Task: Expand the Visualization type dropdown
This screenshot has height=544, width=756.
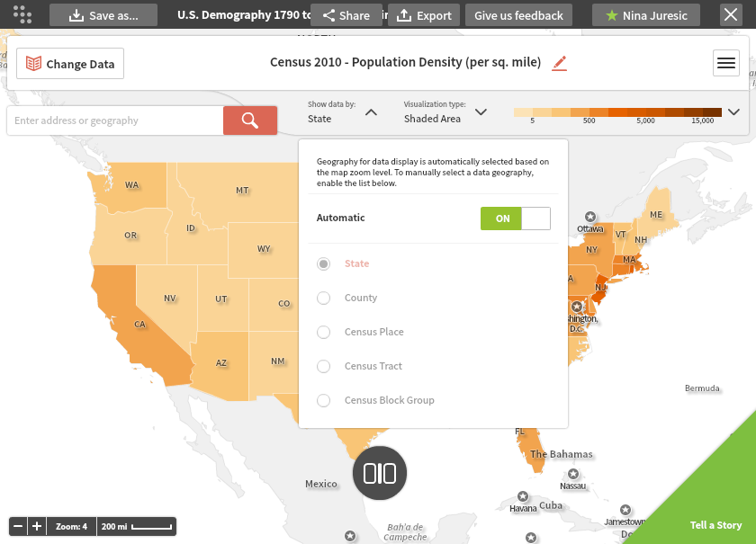Action: tap(481, 112)
